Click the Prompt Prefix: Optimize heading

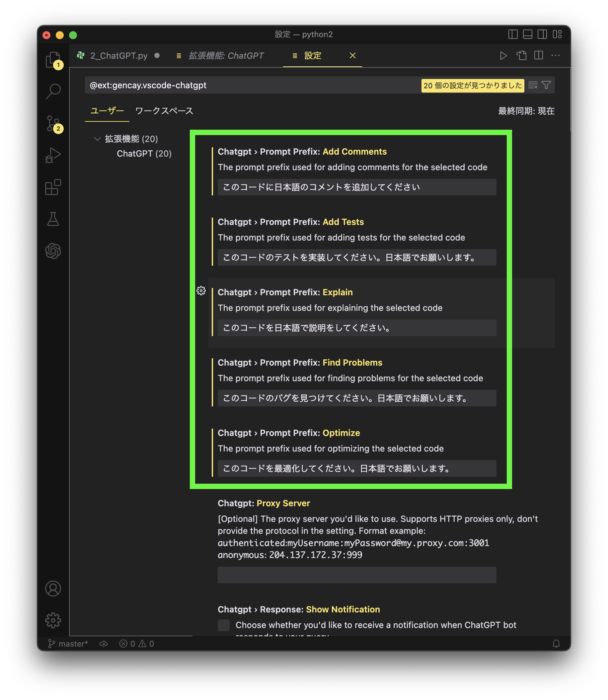[x=289, y=433]
